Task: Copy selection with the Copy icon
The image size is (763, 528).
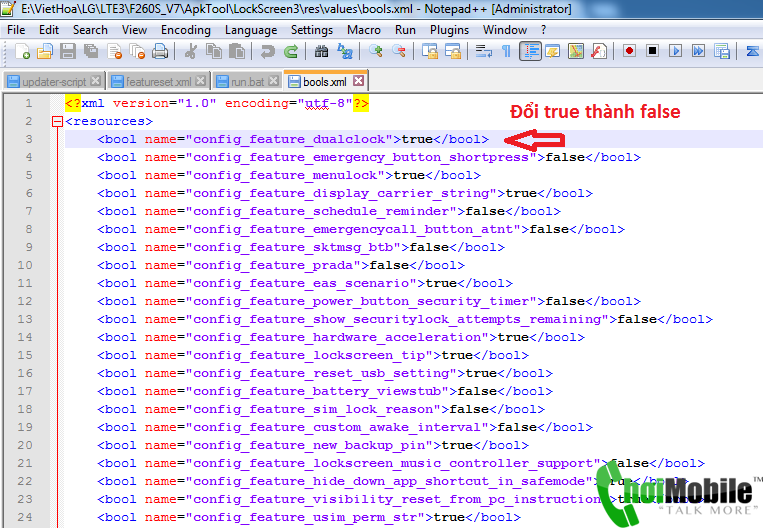Action: [214, 51]
